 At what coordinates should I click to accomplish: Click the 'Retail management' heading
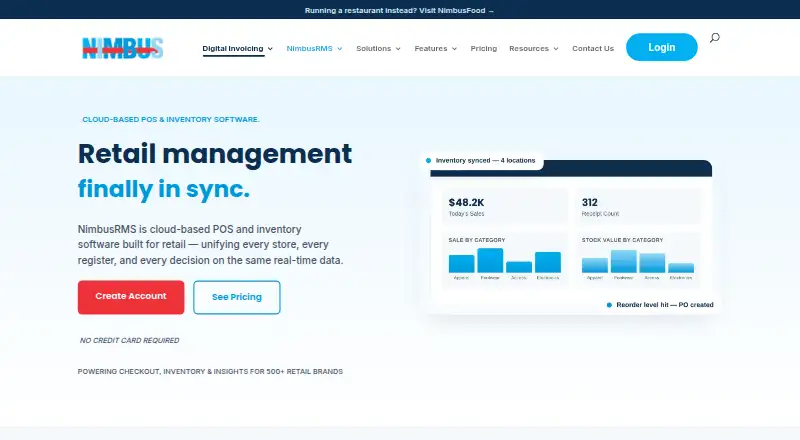coord(215,154)
